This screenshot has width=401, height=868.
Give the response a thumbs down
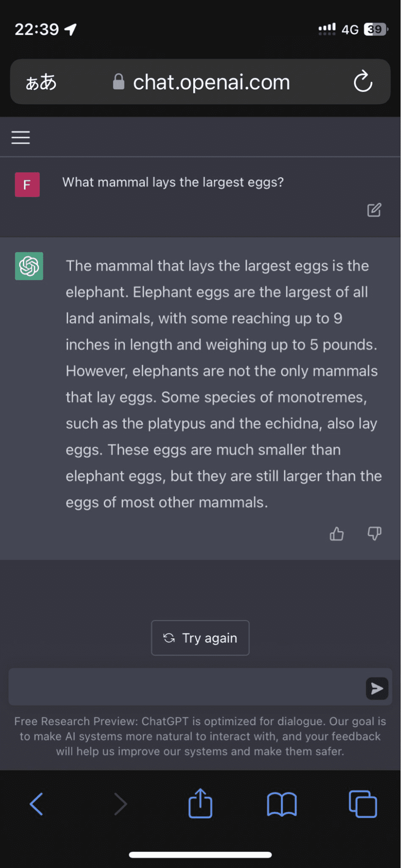pos(374,533)
